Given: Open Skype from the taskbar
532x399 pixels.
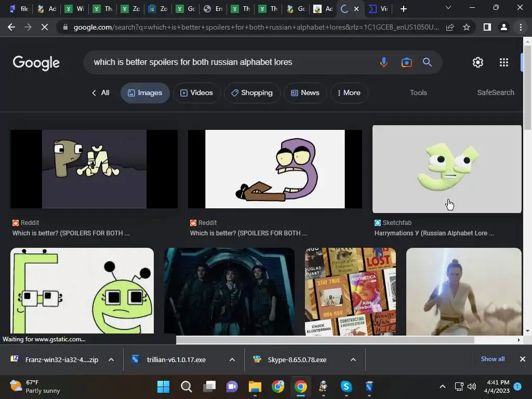Looking at the screenshot, I should click(x=346, y=387).
